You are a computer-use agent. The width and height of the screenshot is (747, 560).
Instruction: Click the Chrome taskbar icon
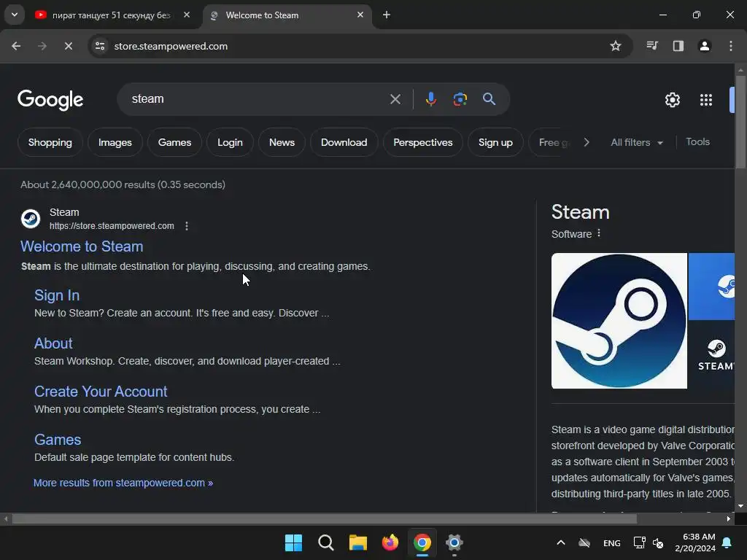(x=422, y=542)
